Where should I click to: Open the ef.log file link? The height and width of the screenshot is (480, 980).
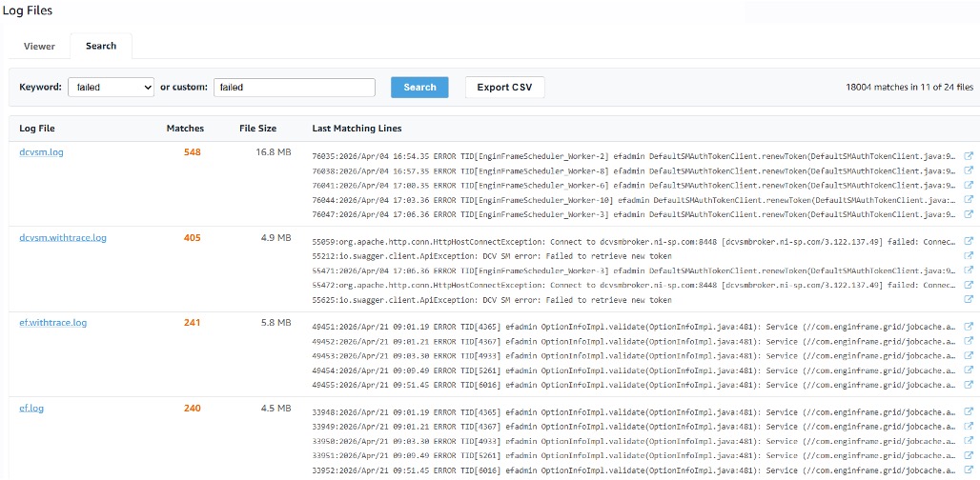coord(31,409)
